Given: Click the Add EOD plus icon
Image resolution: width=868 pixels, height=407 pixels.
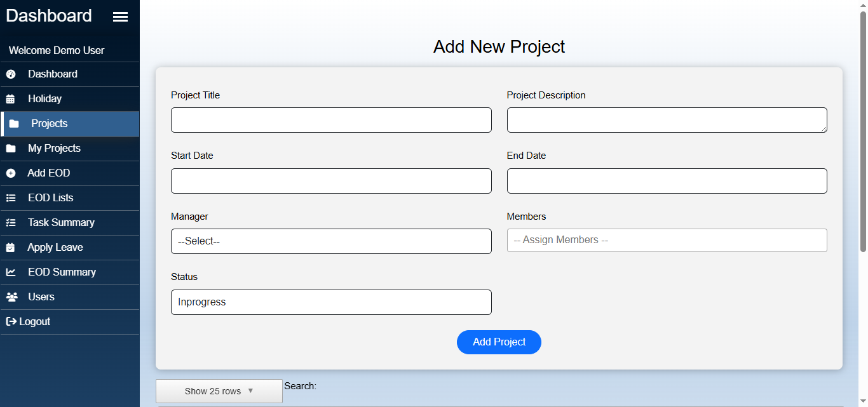Looking at the screenshot, I should coord(11,173).
